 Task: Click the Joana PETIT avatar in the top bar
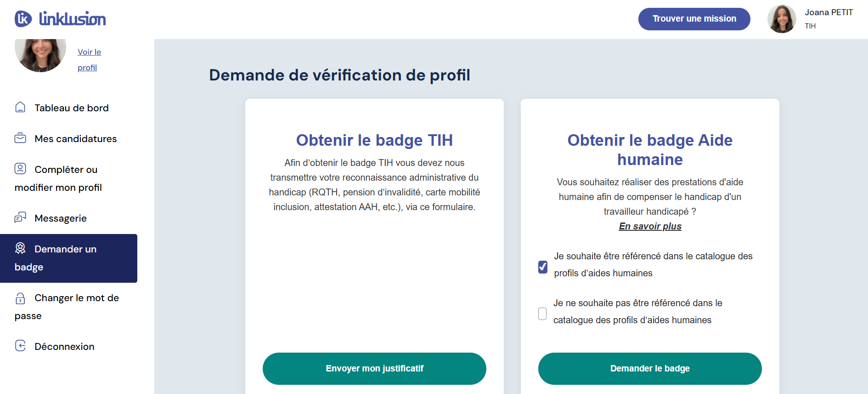[781, 18]
